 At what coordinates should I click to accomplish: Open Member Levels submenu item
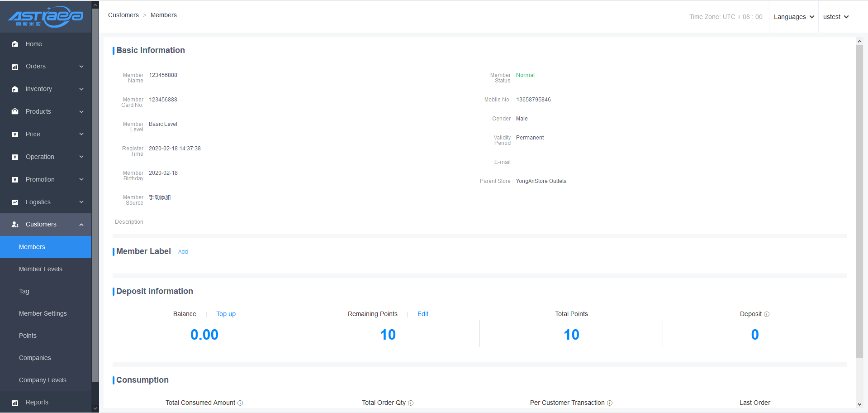pyautogui.click(x=41, y=269)
